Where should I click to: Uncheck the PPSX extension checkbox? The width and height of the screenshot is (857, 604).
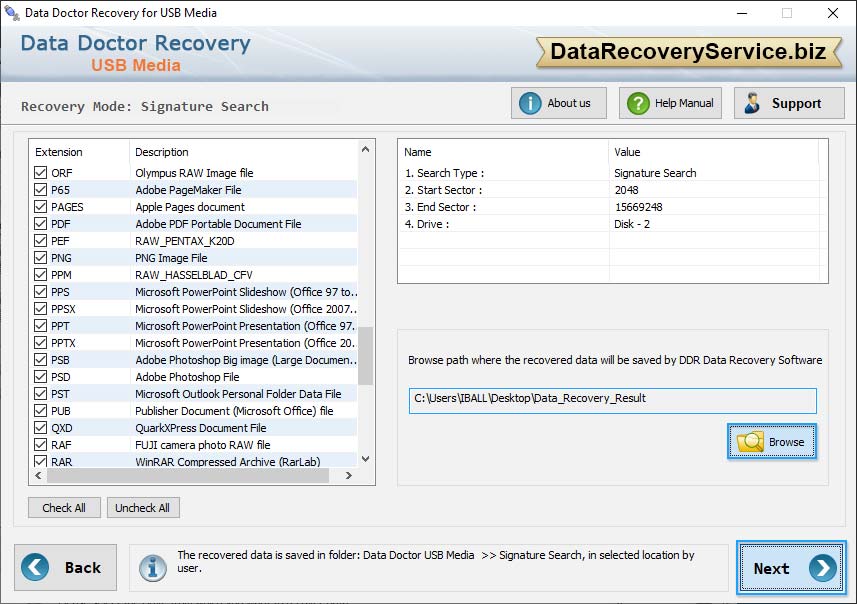(x=40, y=308)
